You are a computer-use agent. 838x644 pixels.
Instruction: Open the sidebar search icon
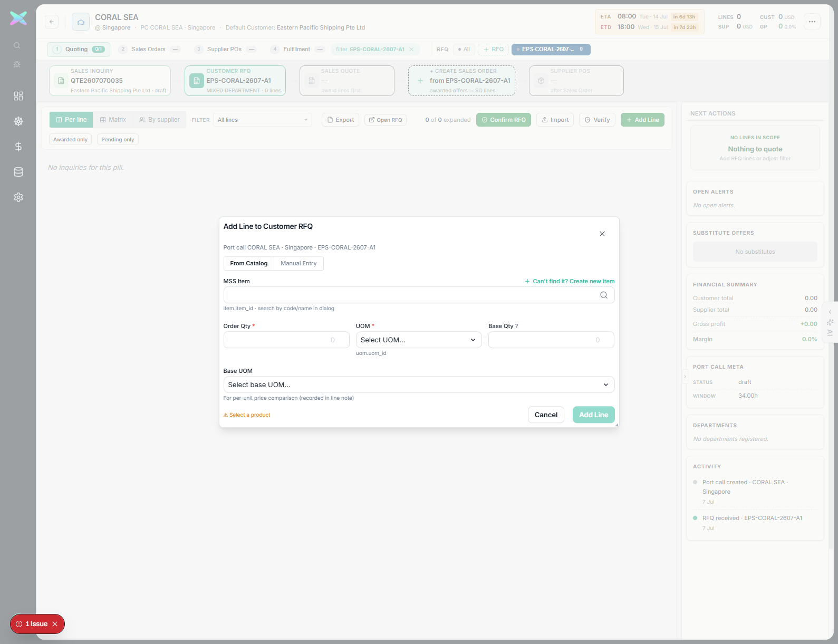pyautogui.click(x=17, y=45)
